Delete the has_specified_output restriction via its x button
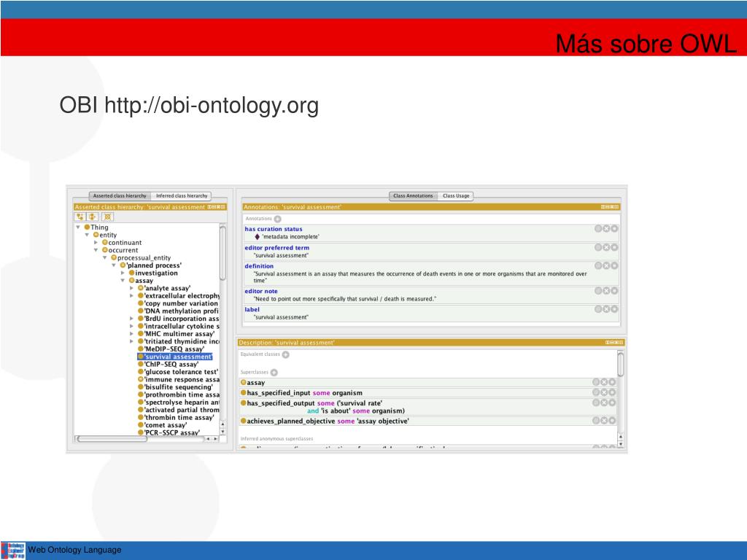The width and height of the screenshot is (747, 560). pos(604,402)
